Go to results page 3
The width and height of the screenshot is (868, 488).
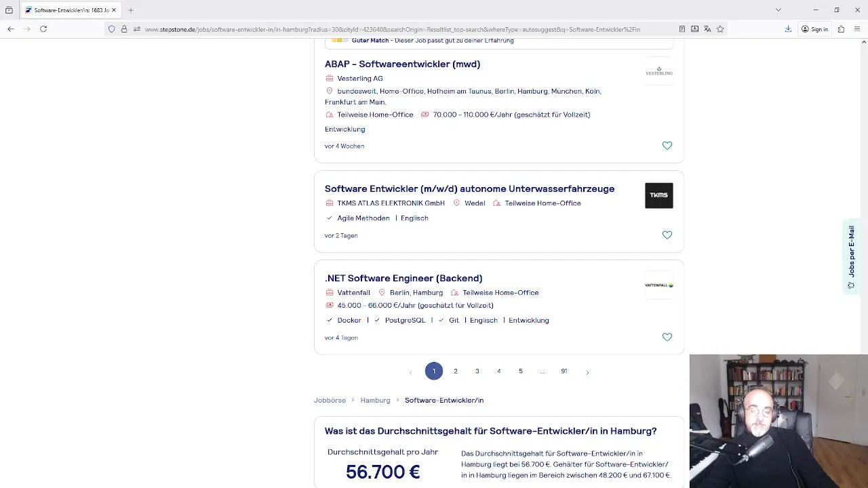(x=477, y=371)
